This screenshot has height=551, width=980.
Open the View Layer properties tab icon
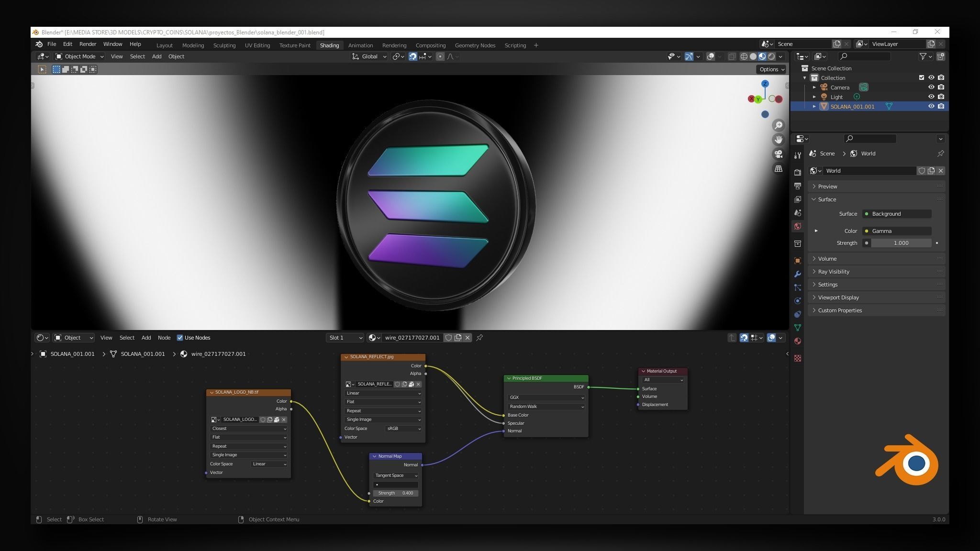(797, 199)
